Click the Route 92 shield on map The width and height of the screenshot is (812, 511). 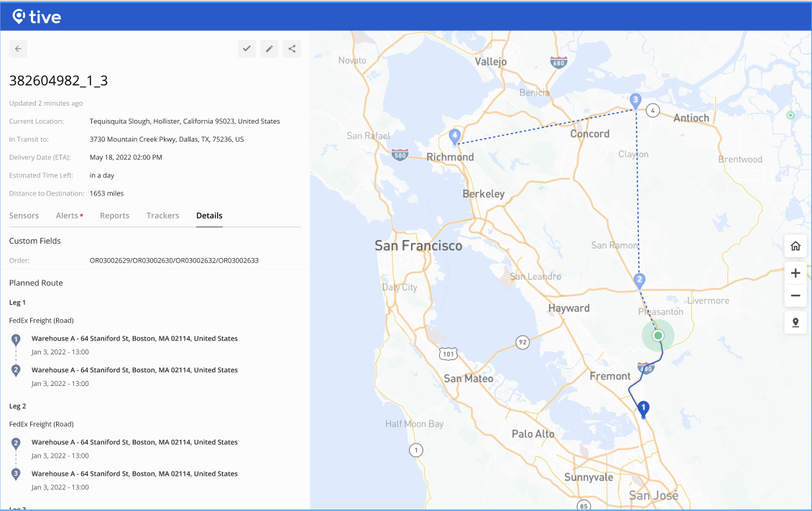[x=522, y=342]
